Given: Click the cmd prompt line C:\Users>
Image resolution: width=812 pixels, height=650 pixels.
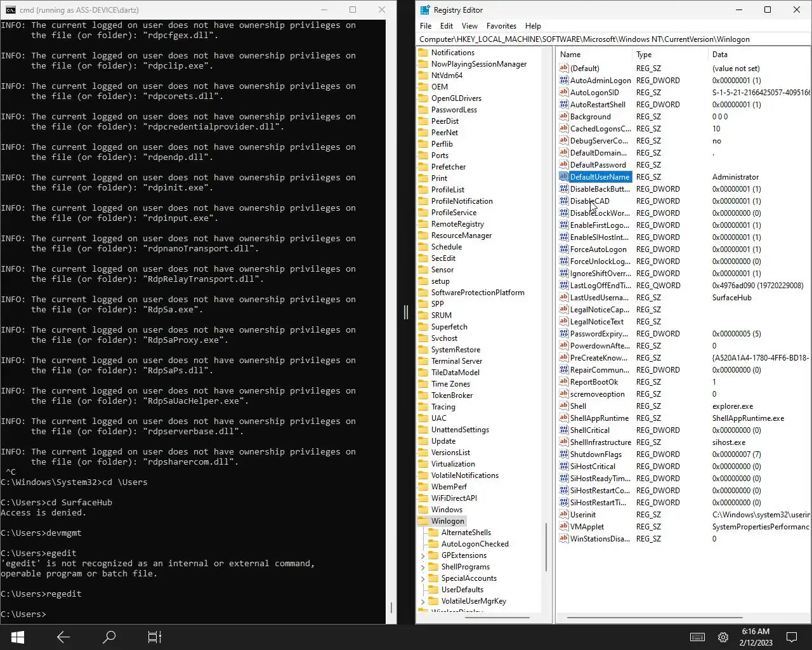Looking at the screenshot, I should [23, 614].
